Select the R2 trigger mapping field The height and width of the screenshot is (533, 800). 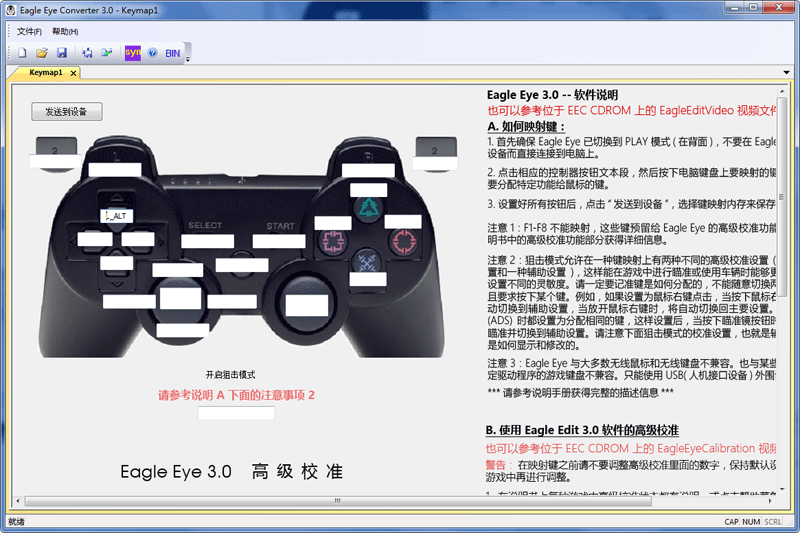tap(435, 163)
